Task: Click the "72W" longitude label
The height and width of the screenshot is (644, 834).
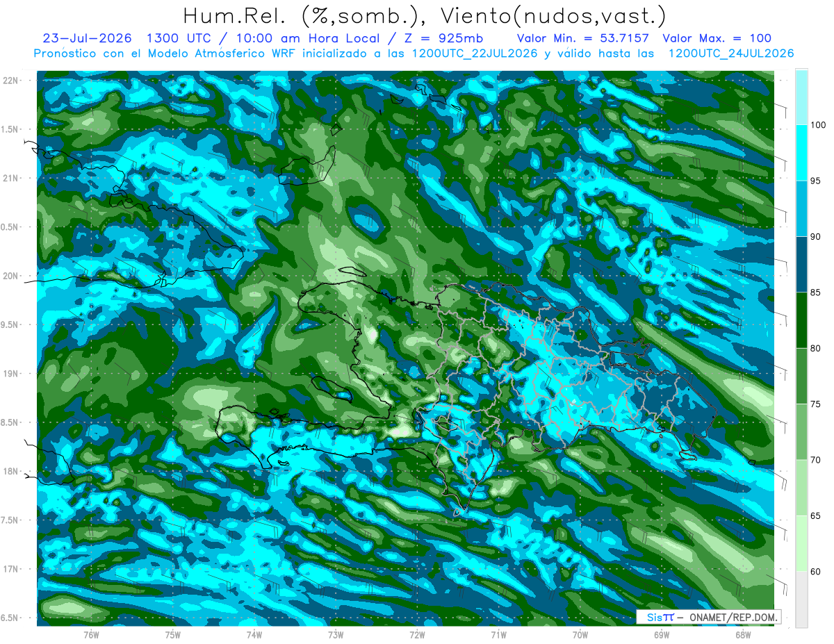Action: (417, 635)
